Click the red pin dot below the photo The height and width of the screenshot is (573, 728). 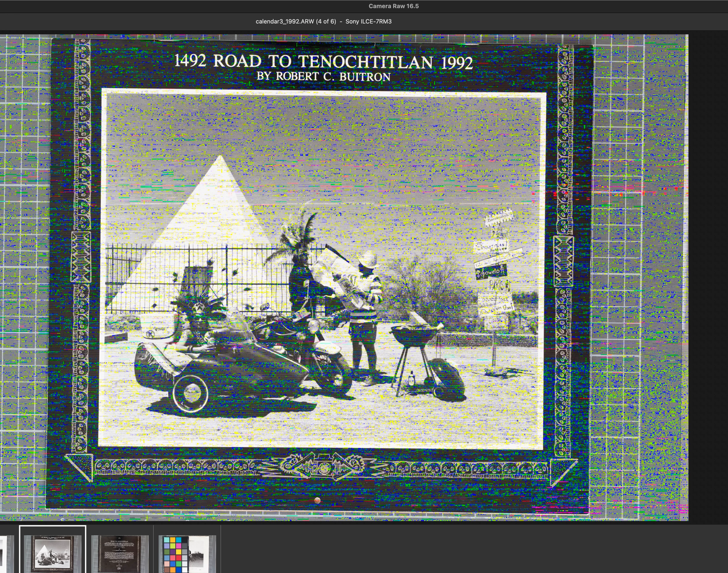click(x=317, y=500)
